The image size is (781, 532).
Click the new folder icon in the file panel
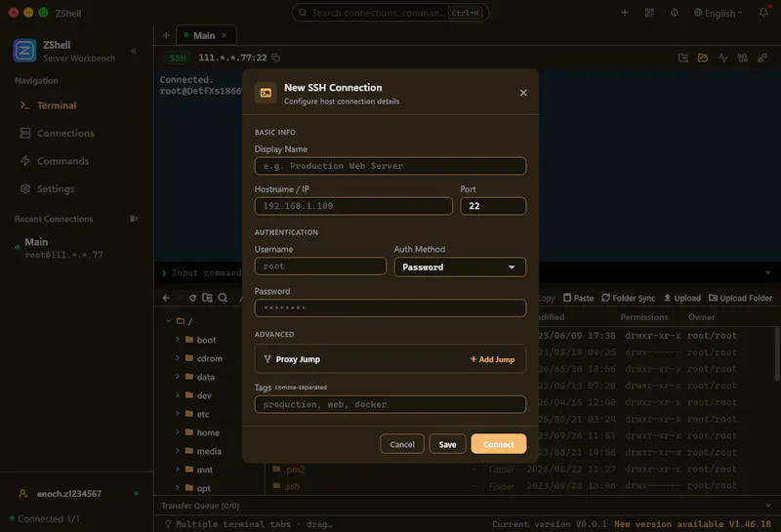(207, 298)
